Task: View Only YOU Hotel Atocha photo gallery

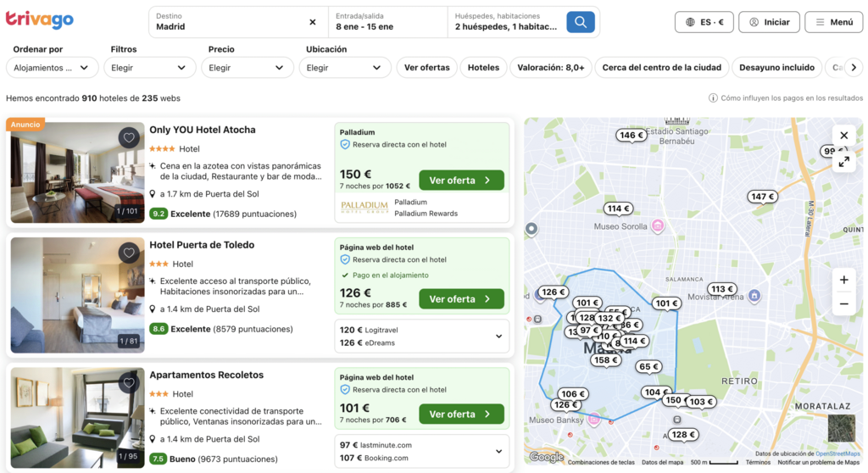Action: tap(77, 173)
